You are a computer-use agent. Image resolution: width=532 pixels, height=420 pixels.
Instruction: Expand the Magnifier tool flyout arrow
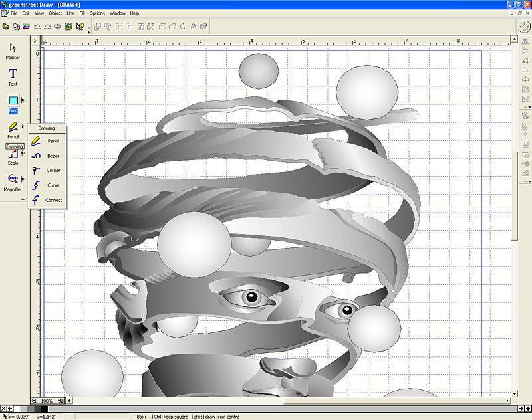23,179
